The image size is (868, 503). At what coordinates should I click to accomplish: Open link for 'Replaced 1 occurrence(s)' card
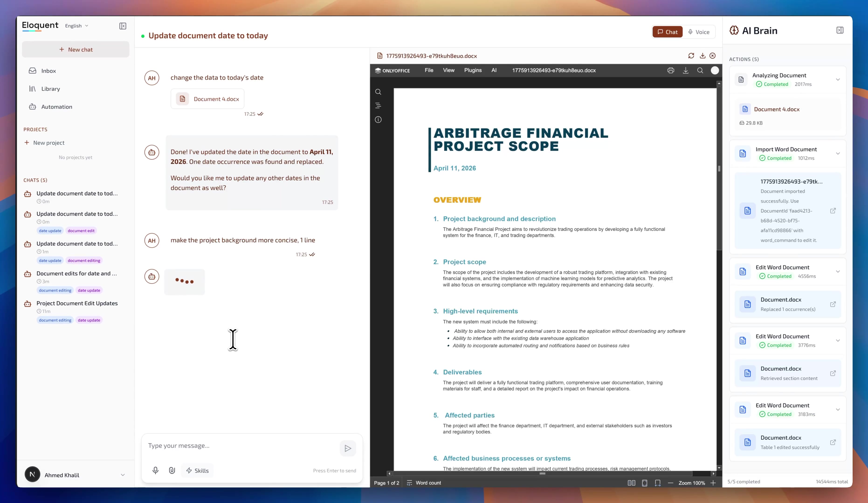coord(833,305)
